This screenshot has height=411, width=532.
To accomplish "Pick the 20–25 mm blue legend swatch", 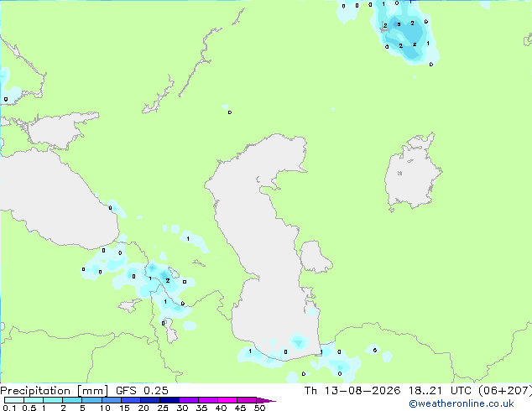I will coord(150,400).
